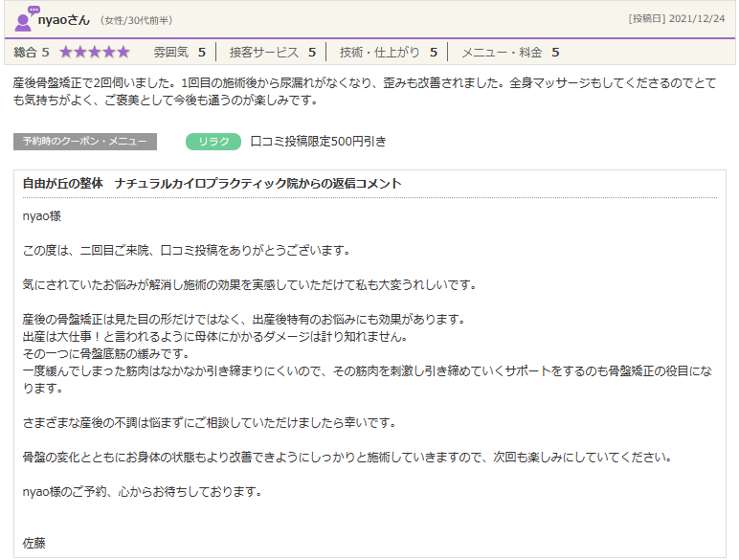739x560 pixels.
Task: Click the reply line mentioning 骨盤底筋の緩み
Action: pos(101,353)
